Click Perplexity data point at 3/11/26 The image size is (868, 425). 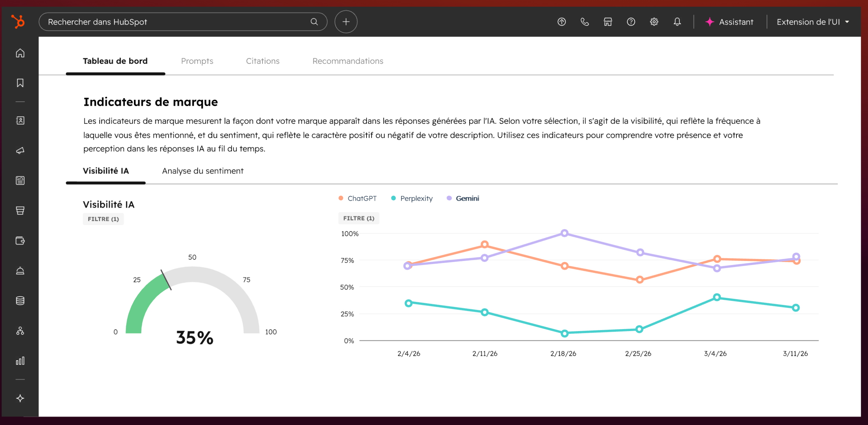coord(796,308)
